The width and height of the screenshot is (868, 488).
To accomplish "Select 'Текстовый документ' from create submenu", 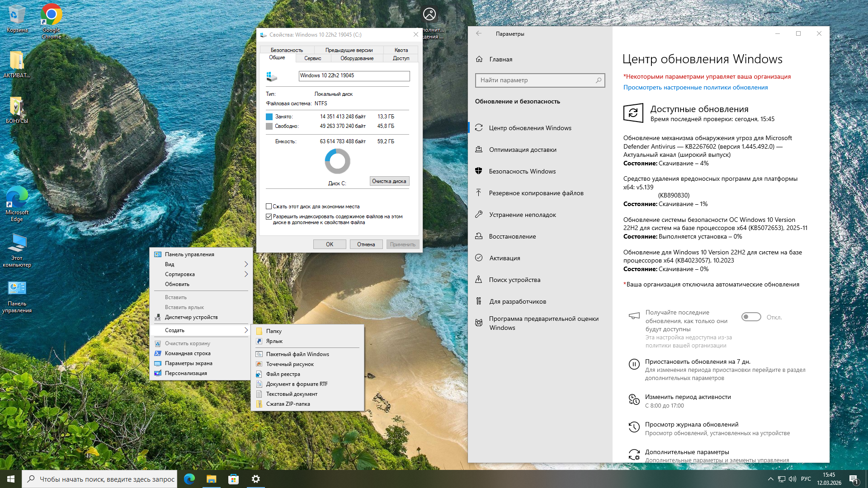I will [x=292, y=394].
